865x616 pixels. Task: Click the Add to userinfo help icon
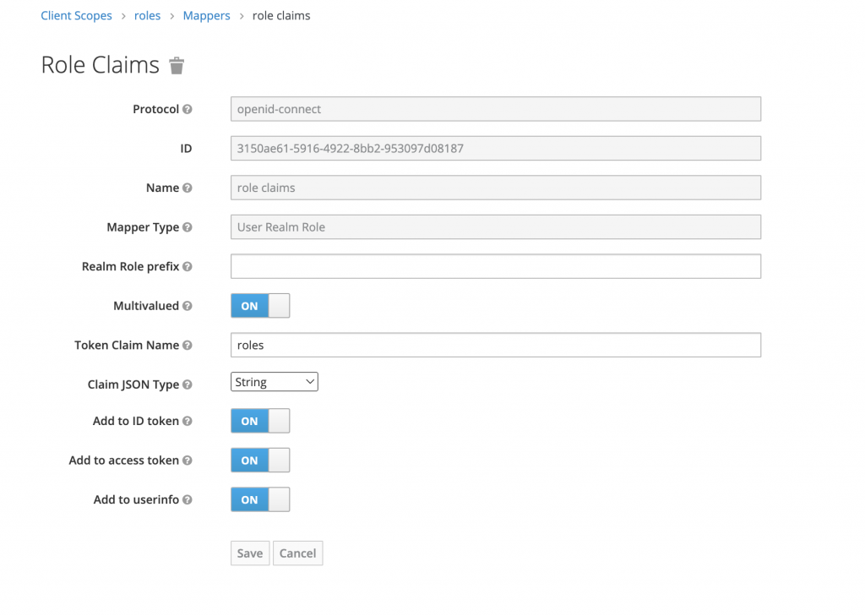[188, 499]
